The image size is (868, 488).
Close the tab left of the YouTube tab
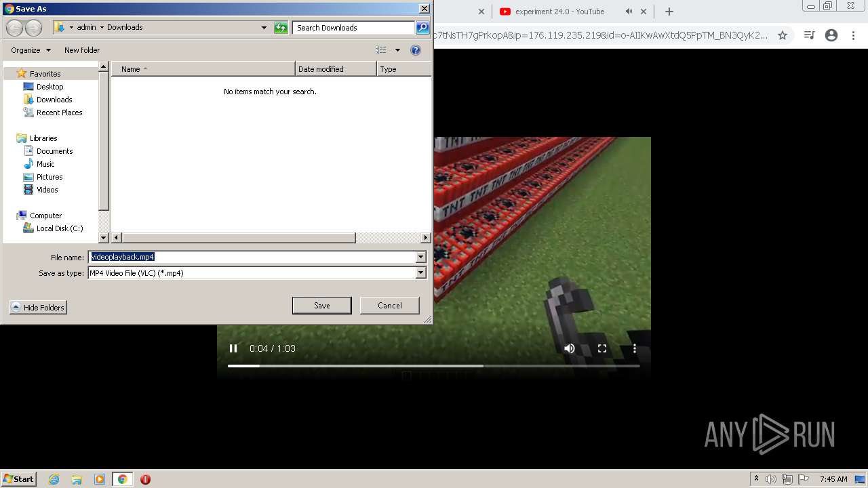point(481,12)
